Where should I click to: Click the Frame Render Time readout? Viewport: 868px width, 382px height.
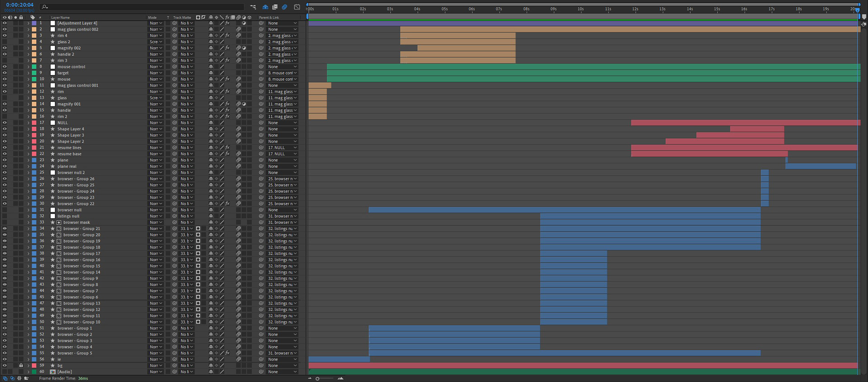[63, 378]
